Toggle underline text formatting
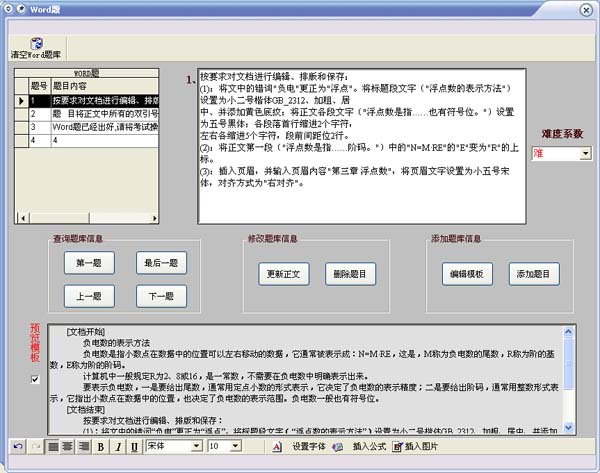Image resolution: width=600 pixels, height=473 pixels. click(134, 446)
